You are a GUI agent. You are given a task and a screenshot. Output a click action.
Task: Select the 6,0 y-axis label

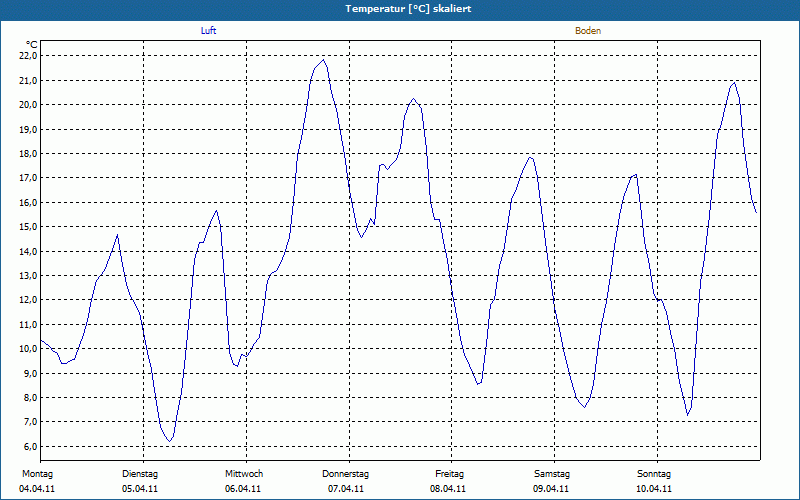[x=31, y=446]
